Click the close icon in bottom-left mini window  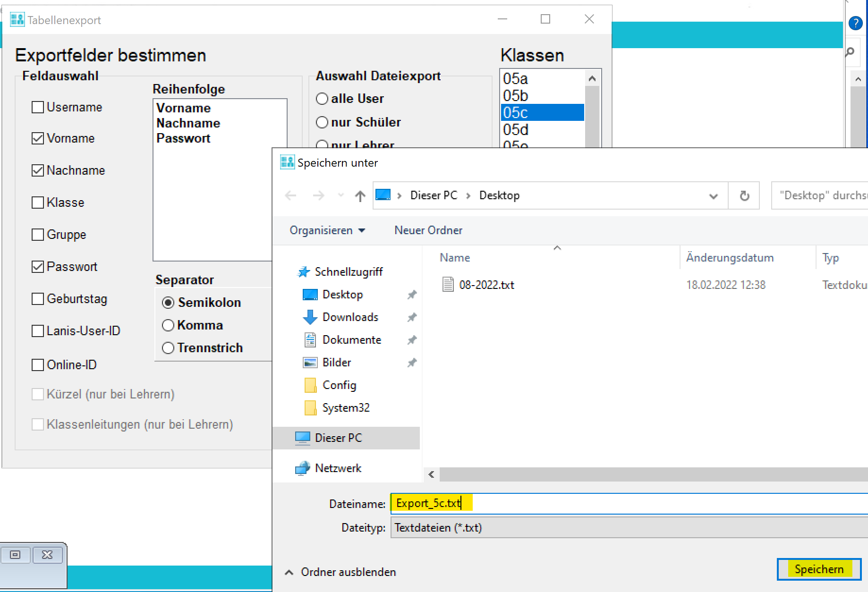pos(47,555)
